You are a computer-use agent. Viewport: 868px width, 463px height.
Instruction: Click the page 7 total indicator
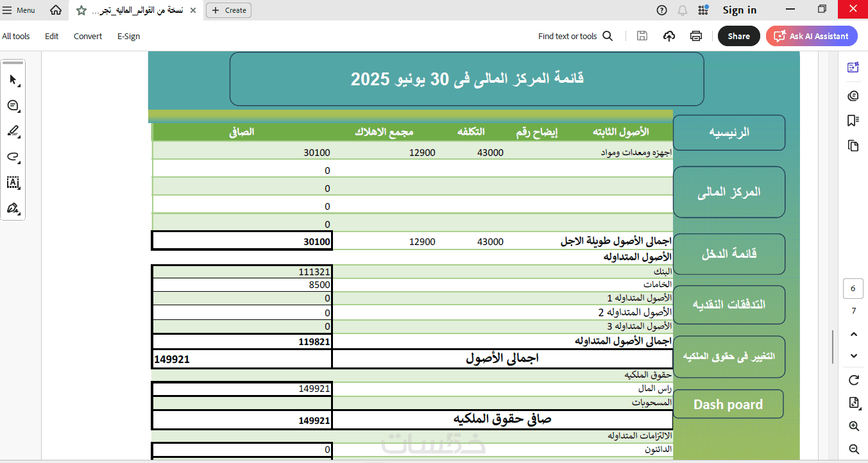coord(853,311)
